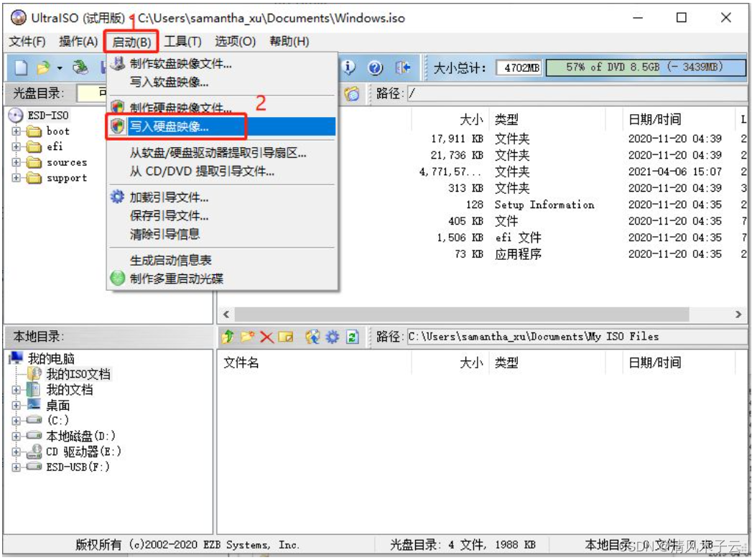Choose 制作多重启动光碟 menu entry

(x=222, y=279)
